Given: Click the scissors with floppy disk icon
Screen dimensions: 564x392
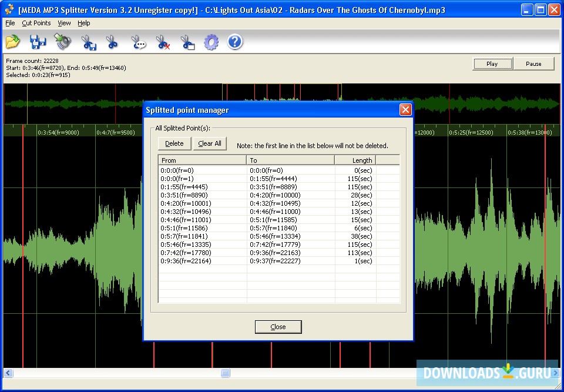Looking at the screenshot, I should (x=88, y=42).
